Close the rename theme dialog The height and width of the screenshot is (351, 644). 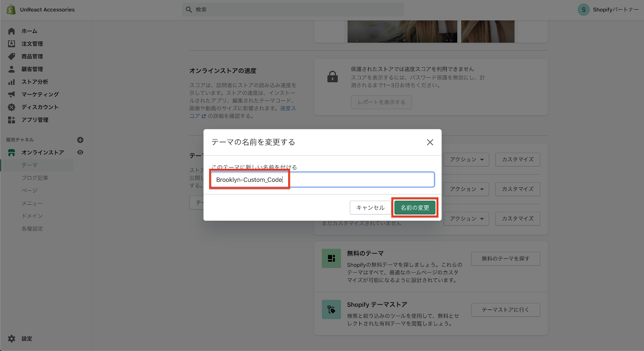(430, 142)
